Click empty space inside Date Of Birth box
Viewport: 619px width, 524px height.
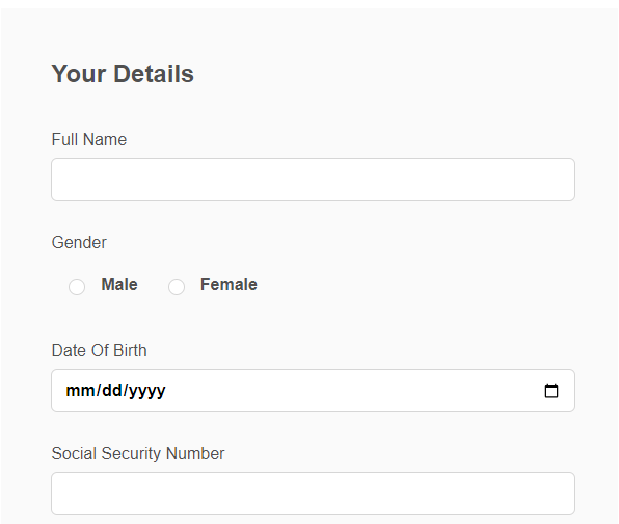(x=351, y=391)
